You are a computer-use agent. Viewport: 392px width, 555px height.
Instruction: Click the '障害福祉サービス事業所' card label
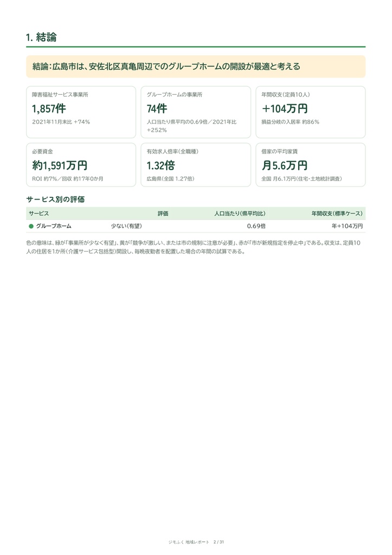tap(60, 94)
